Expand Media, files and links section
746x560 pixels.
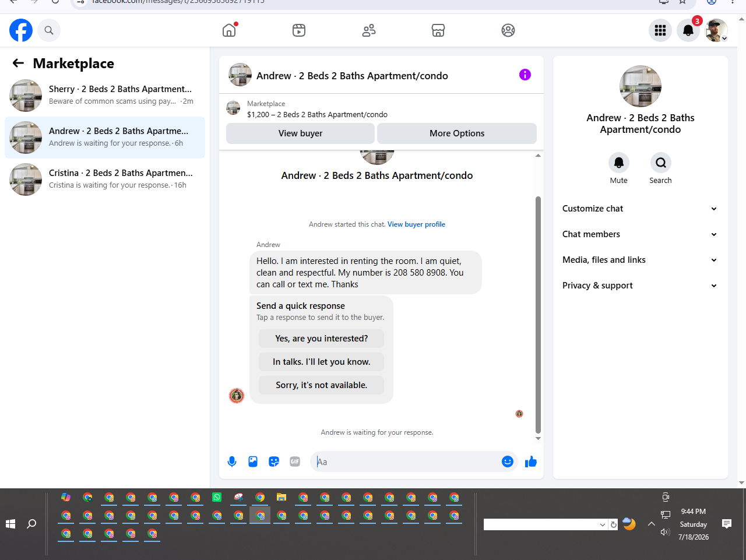point(640,260)
